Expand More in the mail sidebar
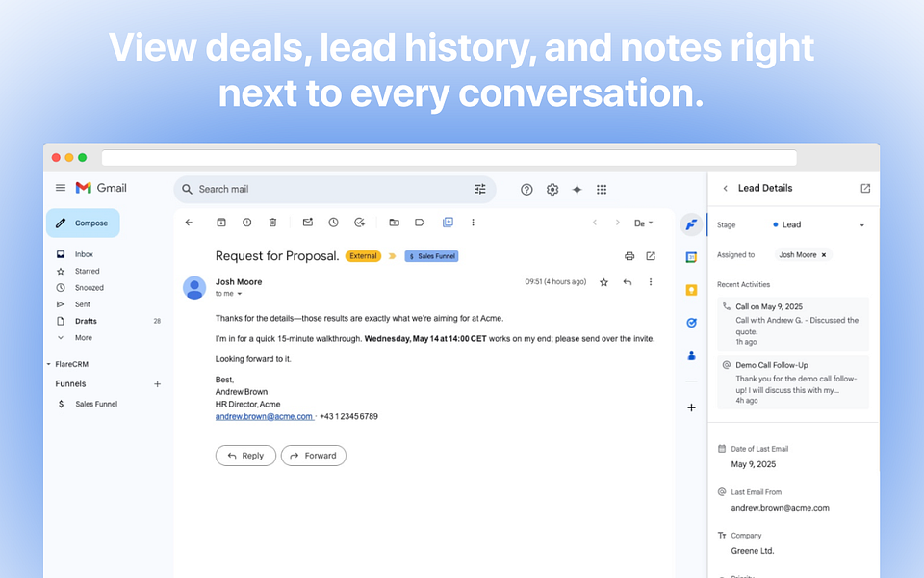 click(x=84, y=338)
